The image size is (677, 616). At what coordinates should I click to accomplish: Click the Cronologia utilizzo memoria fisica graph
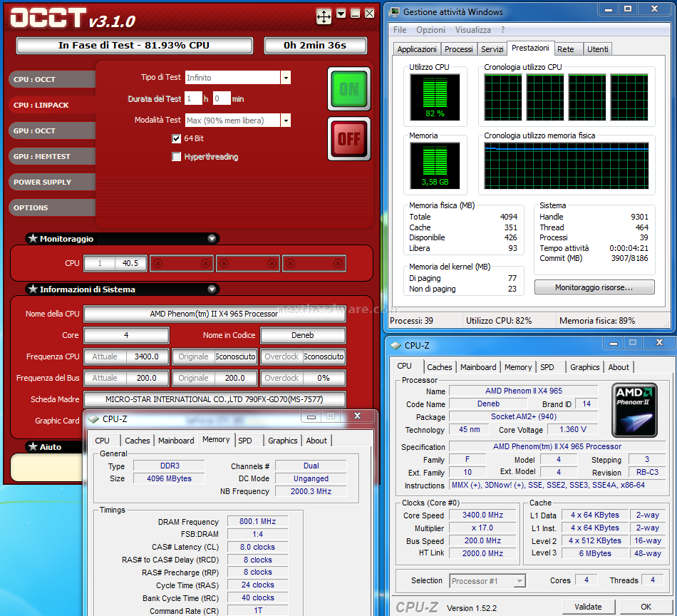coord(567,166)
